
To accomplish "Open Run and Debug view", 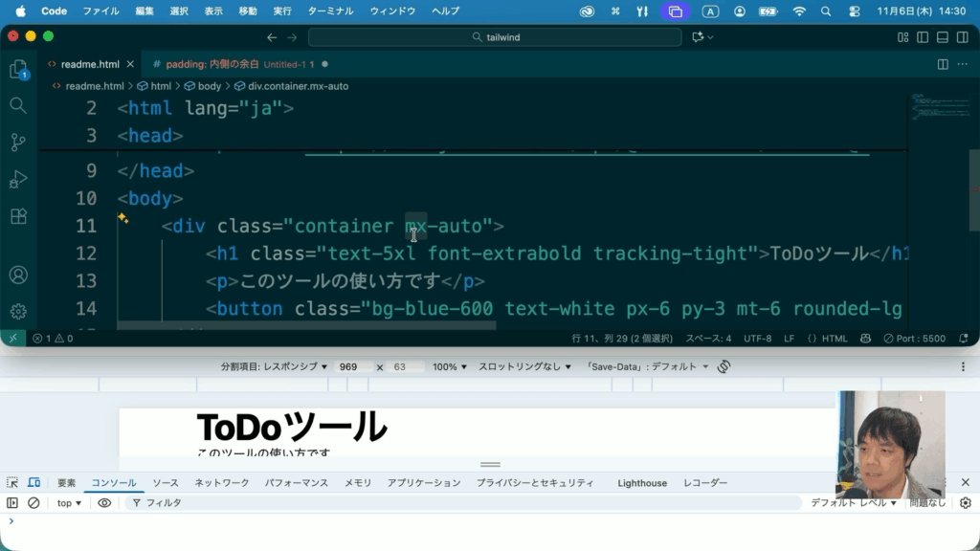I will 18,180.
